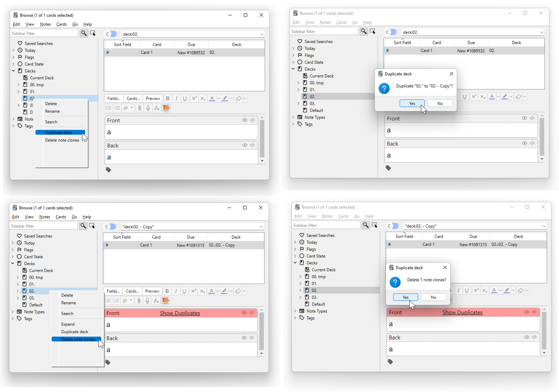Click microphone record icon in top-left Browse window
The width and height of the screenshot is (559, 392).
(x=148, y=108)
